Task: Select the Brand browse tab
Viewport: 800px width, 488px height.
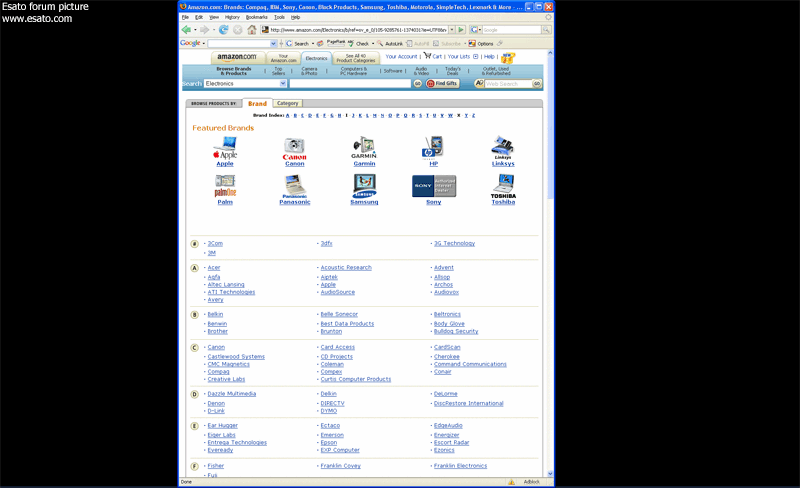Action: point(257,103)
